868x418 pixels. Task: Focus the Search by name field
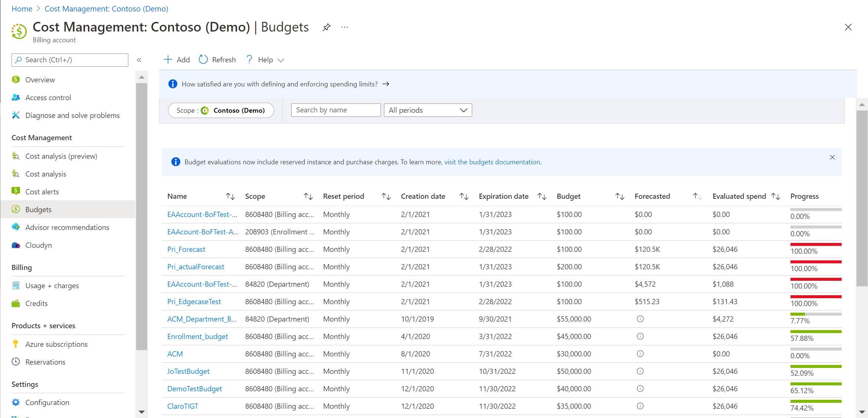(x=336, y=110)
